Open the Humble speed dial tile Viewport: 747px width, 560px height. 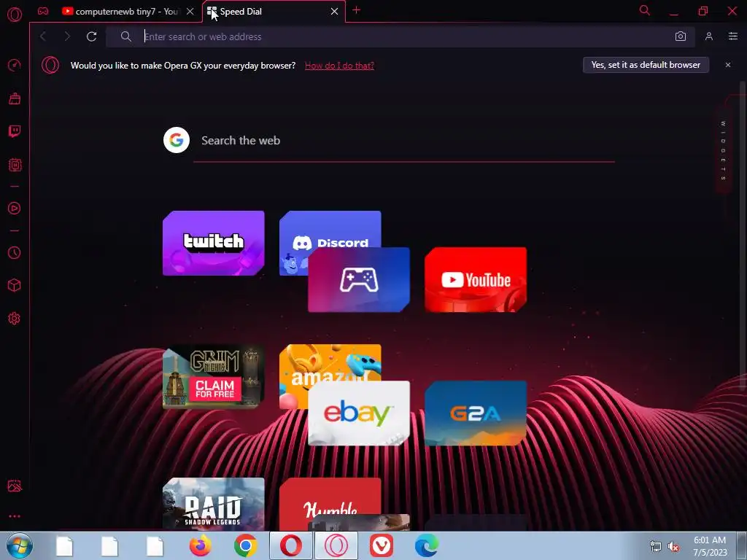click(x=330, y=496)
